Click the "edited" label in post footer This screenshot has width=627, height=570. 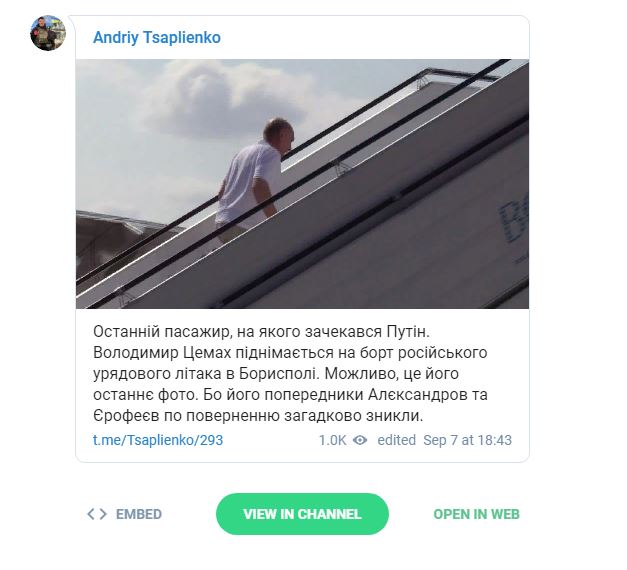click(x=395, y=440)
